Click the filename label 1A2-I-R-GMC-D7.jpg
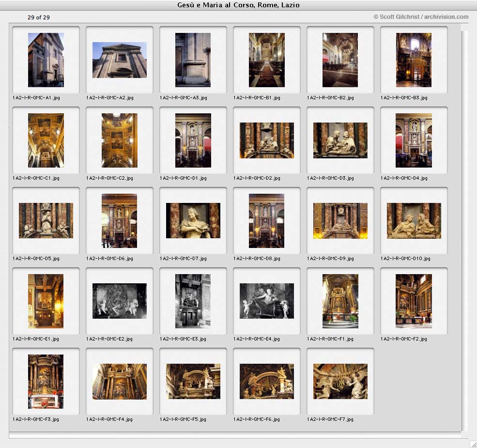 (184, 259)
